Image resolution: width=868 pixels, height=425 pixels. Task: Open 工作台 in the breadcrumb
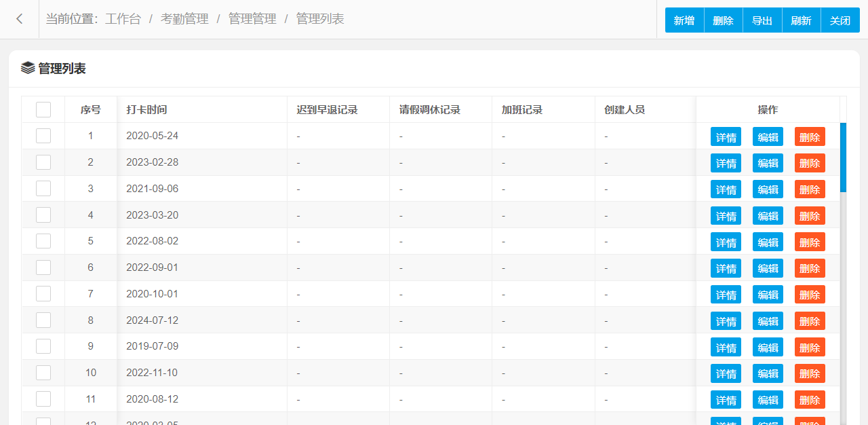click(x=123, y=19)
